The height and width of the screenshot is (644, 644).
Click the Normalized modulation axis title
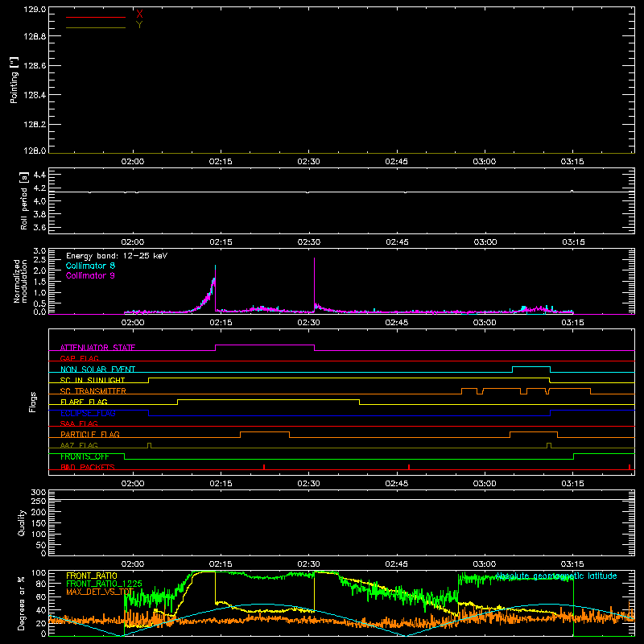20,281
